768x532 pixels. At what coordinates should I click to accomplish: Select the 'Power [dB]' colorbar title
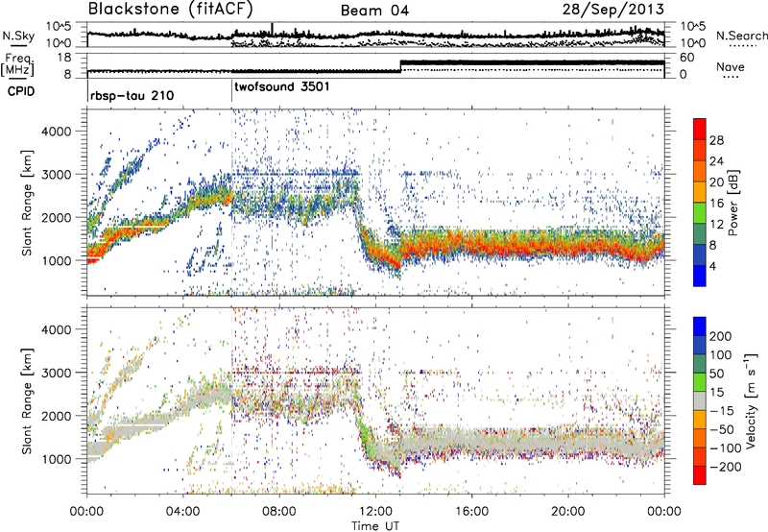point(733,203)
